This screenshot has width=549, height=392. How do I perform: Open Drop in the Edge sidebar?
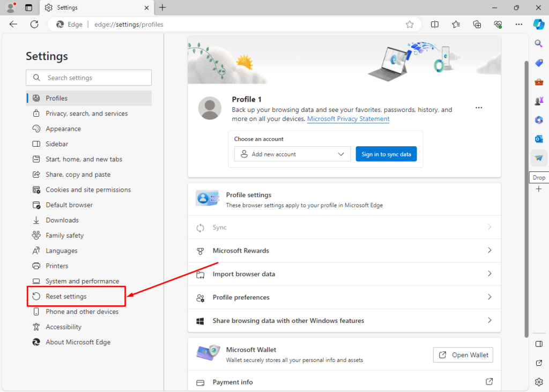coord(538,158)
